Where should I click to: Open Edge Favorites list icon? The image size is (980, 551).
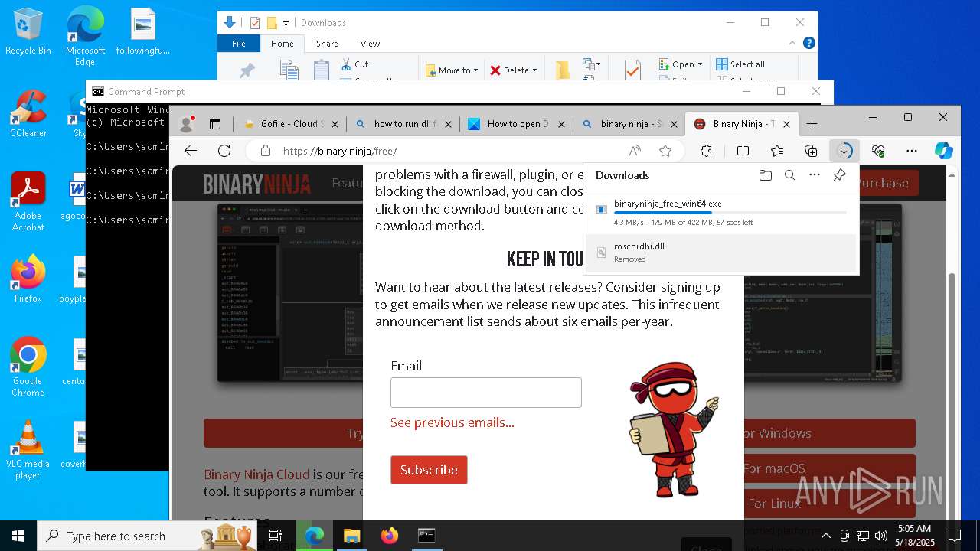click(x=777, y=151)
